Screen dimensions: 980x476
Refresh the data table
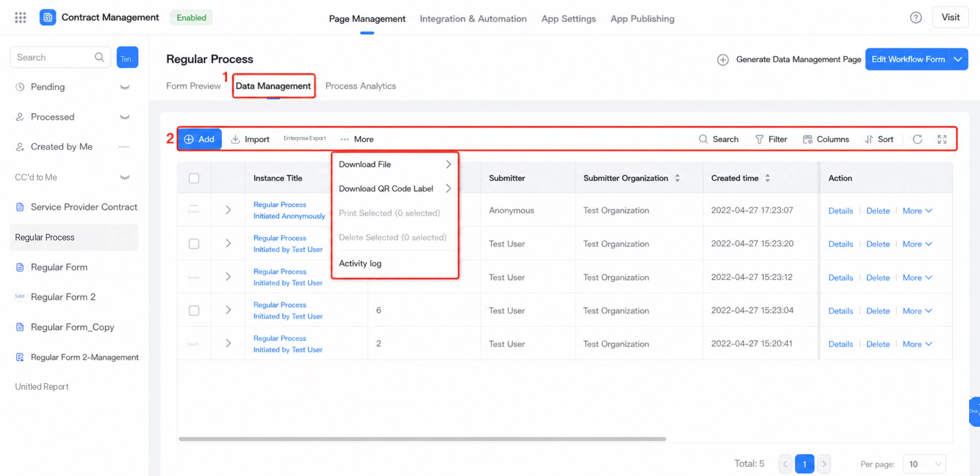click(x=917, y=139)
